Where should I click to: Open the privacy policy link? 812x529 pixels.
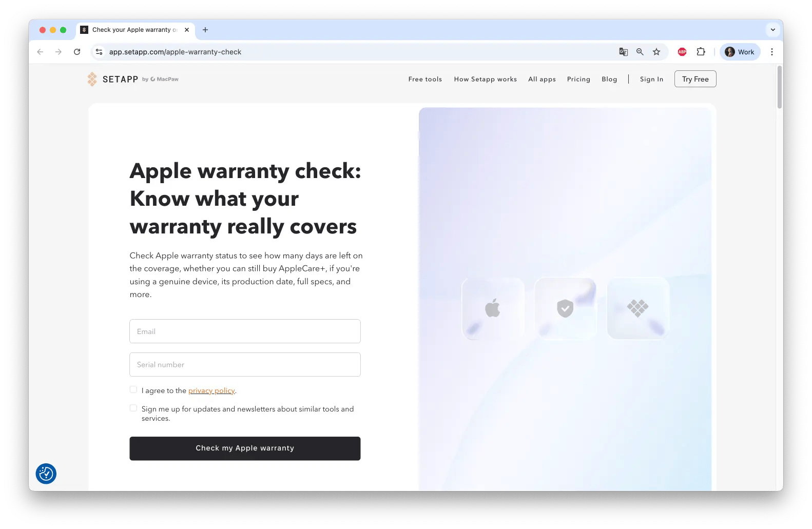tap(211, 390)
